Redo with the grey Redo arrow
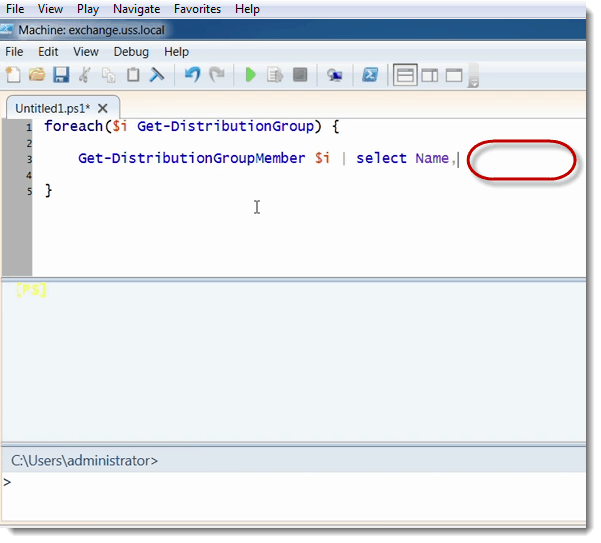Image resolution: width=601 pixels, height=543 pixels. (217, 74)
